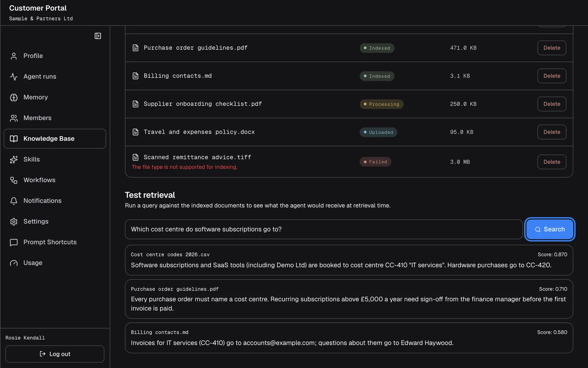Go to Agent runs

[55, 77]
